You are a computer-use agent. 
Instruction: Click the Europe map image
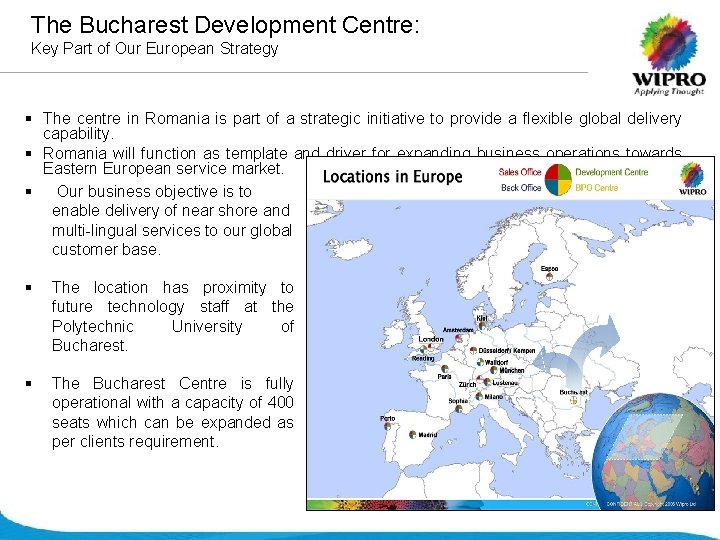(510, 333)
